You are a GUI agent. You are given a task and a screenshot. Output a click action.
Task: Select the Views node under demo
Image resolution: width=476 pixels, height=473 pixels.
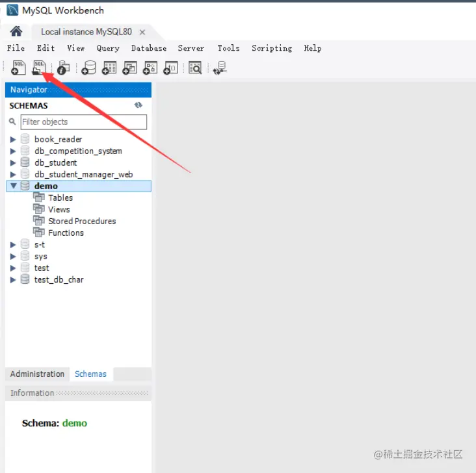[x=59, y=209]
